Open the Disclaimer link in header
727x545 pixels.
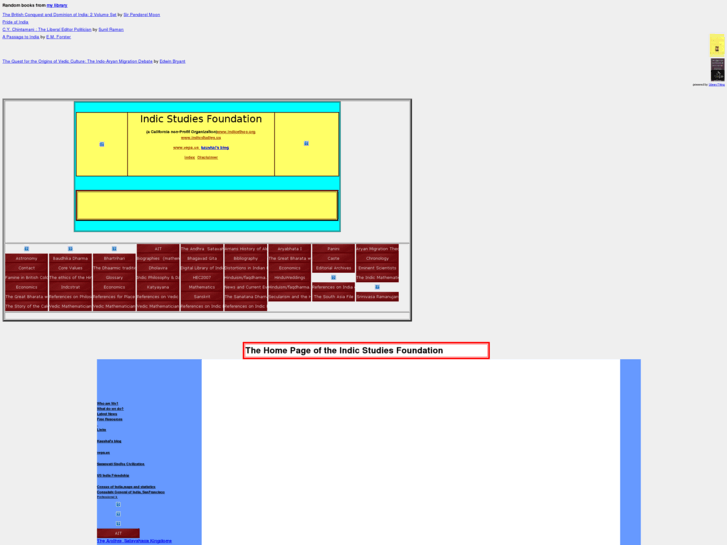(207, 158)
